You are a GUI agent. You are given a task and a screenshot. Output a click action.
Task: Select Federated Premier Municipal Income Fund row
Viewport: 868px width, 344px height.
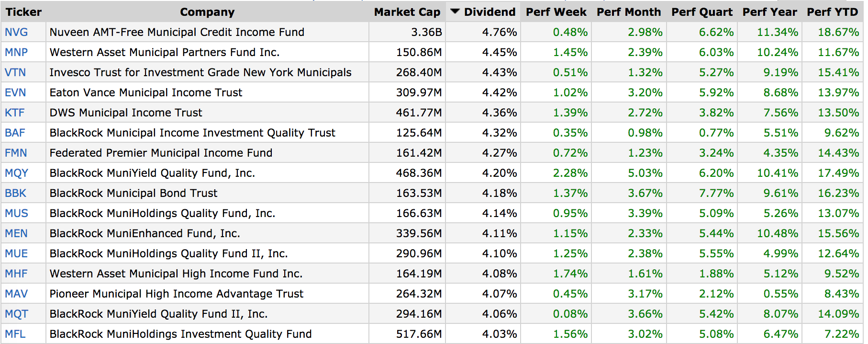coord(161,153)
